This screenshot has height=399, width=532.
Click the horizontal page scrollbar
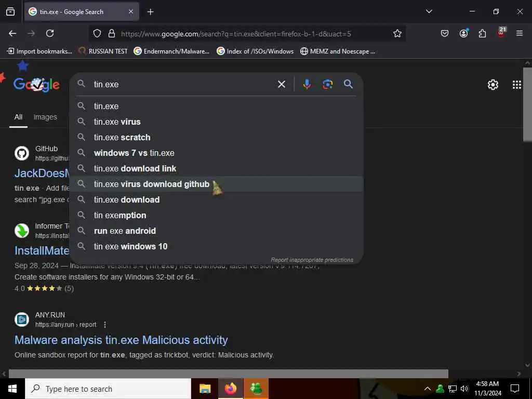tap(229, 374)
